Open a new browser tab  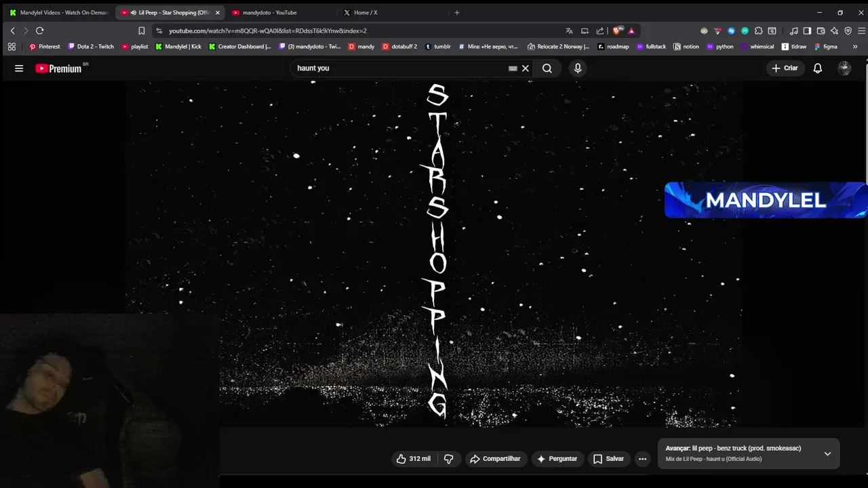[x=456, y=12]
